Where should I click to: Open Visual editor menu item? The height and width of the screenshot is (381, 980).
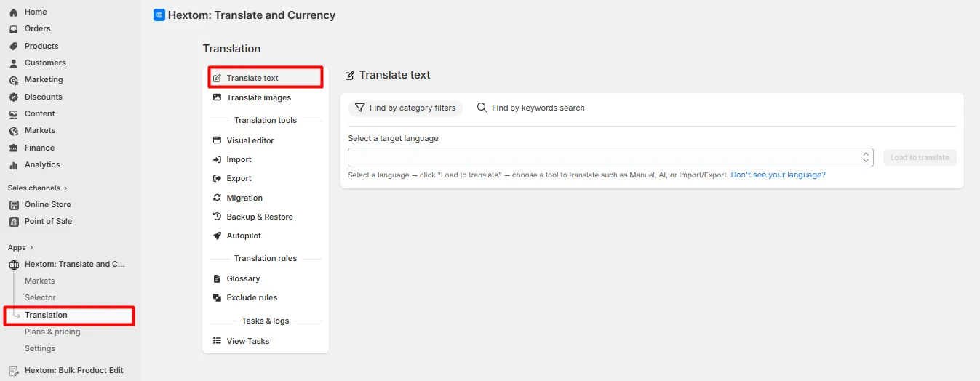click(266, 140)
